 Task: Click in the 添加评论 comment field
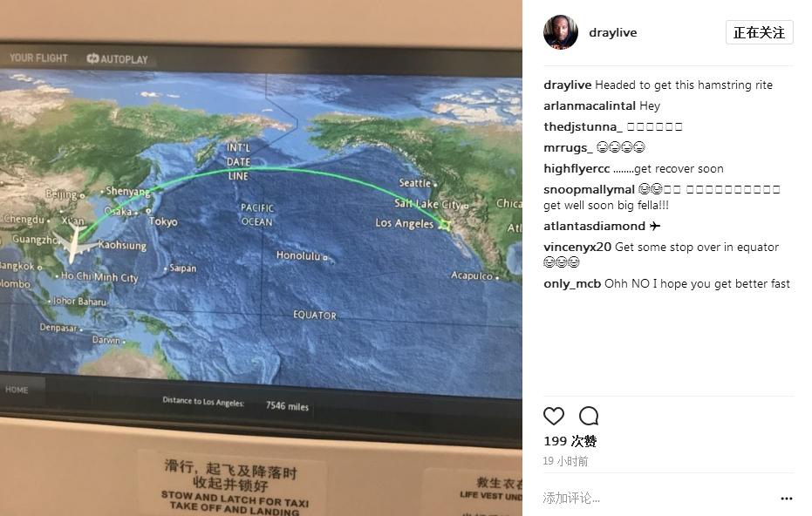(658, 499)
